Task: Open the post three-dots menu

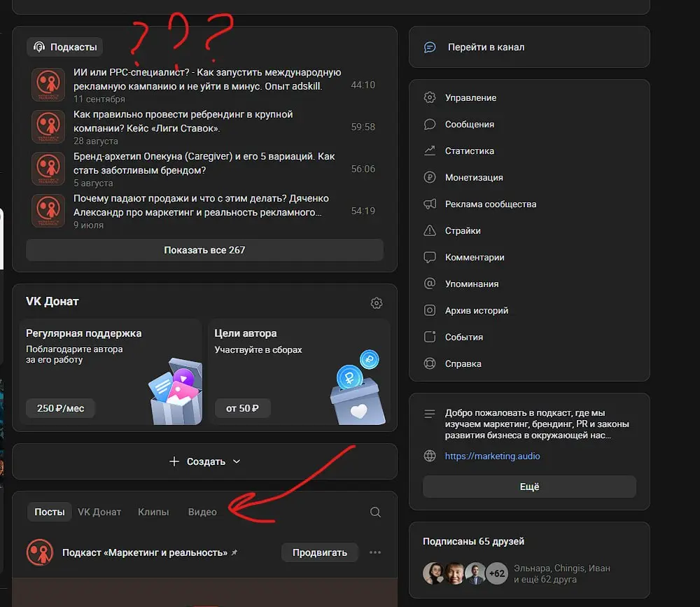Action: pos(375,552)
